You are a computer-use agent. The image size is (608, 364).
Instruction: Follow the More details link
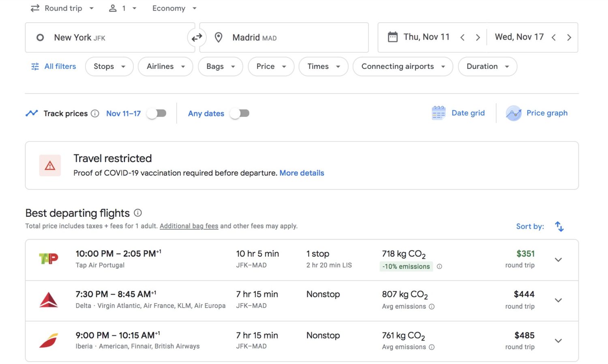pos(302,173)
